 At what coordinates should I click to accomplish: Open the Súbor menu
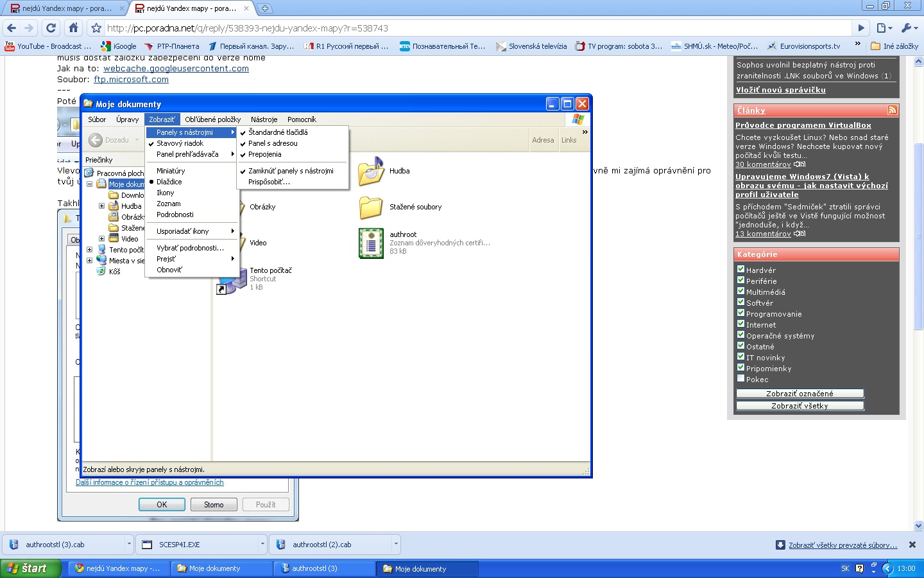click(x=97, y=119)
